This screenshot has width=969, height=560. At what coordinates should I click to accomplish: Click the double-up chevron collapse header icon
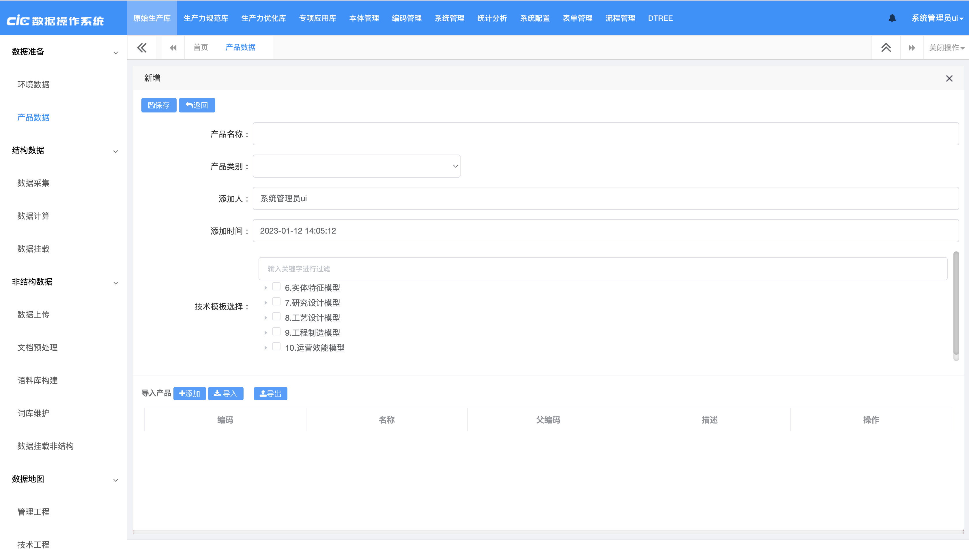[886, 48]
